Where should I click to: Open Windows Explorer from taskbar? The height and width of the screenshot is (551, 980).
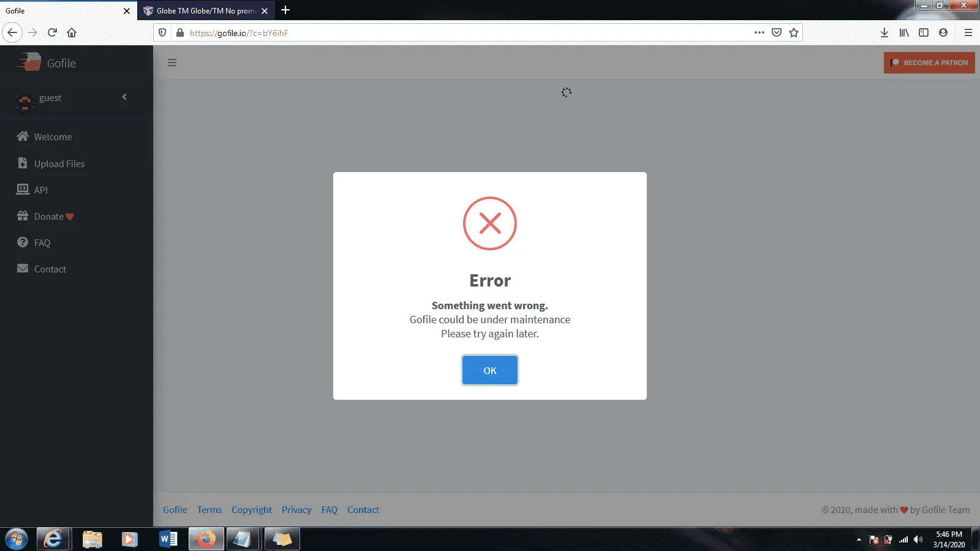pyautogui.click(x=92, y=539)
